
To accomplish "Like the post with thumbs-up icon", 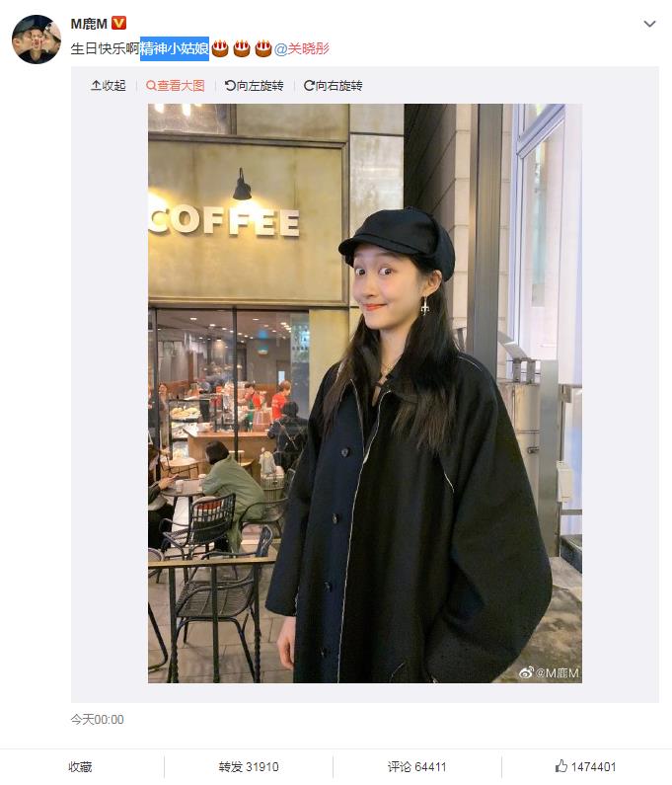I will tap(561, 765).
